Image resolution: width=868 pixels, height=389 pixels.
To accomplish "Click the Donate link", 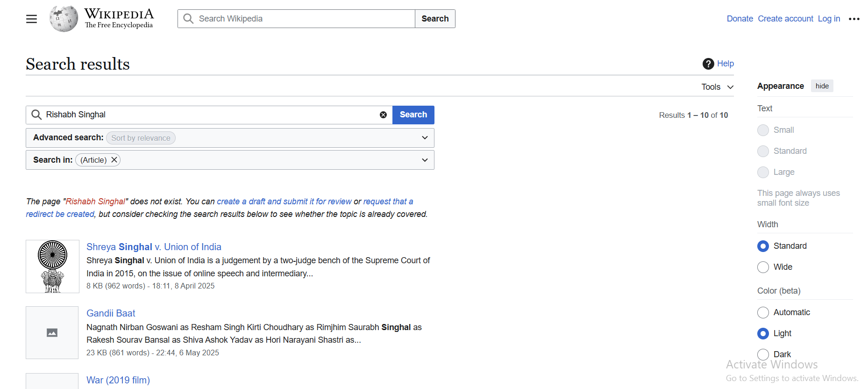I will coord(740,19).
